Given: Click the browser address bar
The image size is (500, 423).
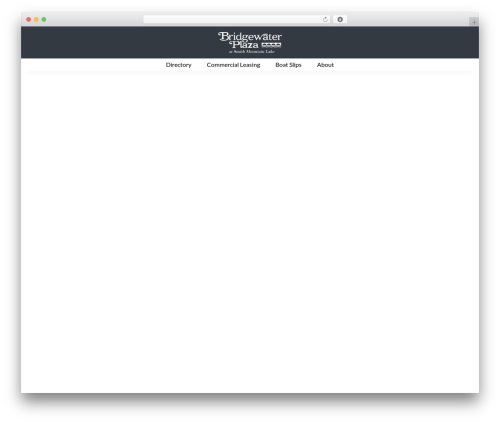Looking at the screenshot, I should [x=237, y=20].
